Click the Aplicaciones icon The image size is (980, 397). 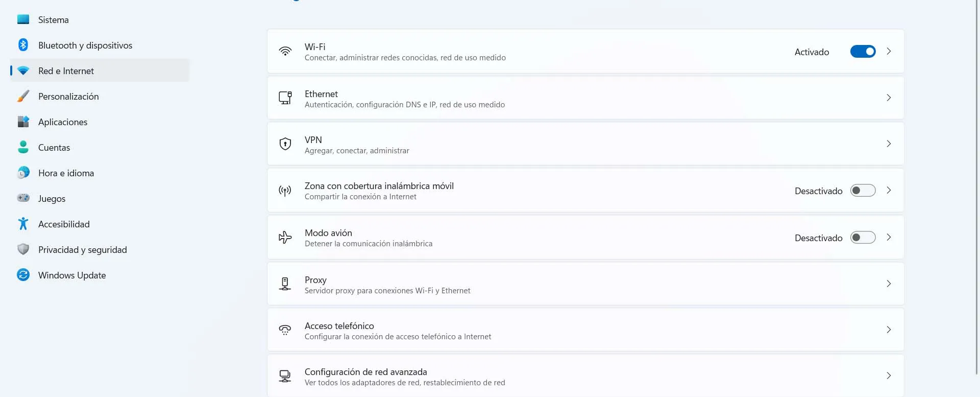click(23, 122)
